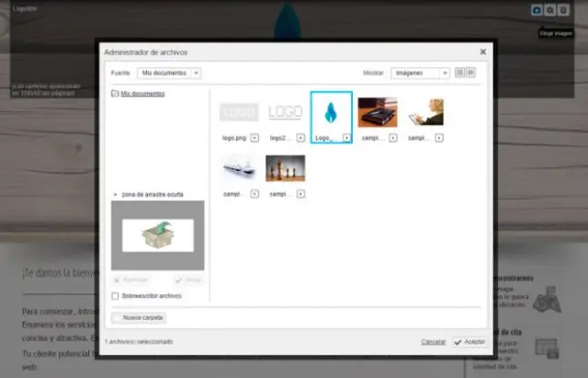Click the settings gear icon in the header
Viewport: 588px width, 378px height.
(550, 10)
